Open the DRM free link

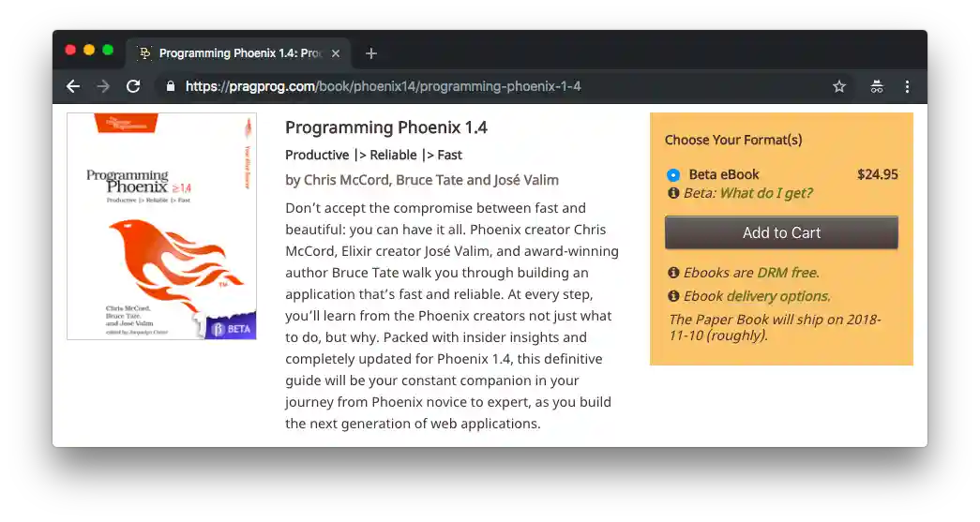(x=788, y=272)
